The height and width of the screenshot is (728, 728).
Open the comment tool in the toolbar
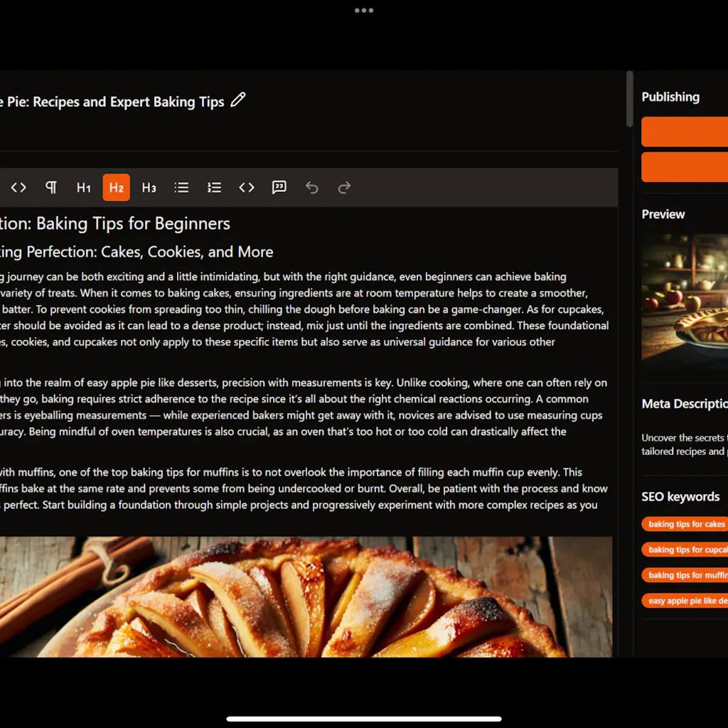point(279,187)
